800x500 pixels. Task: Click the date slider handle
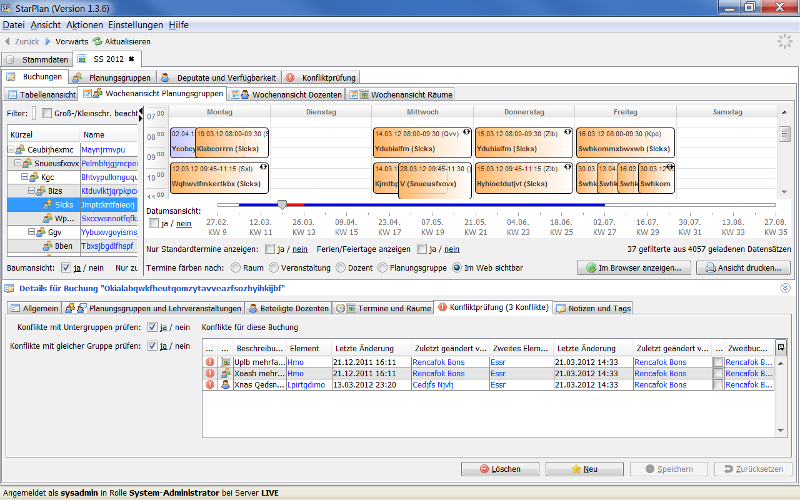click(282, 205)
